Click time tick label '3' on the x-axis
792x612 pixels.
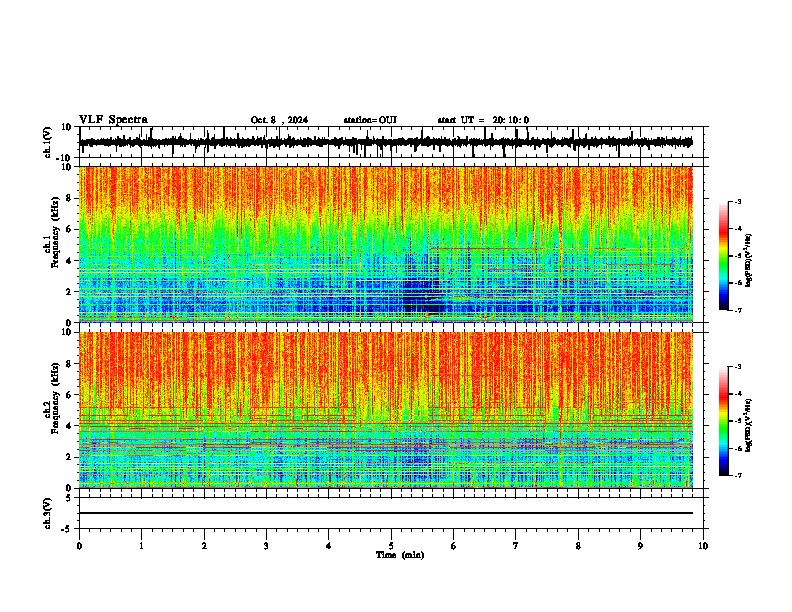tap(266, 546)
